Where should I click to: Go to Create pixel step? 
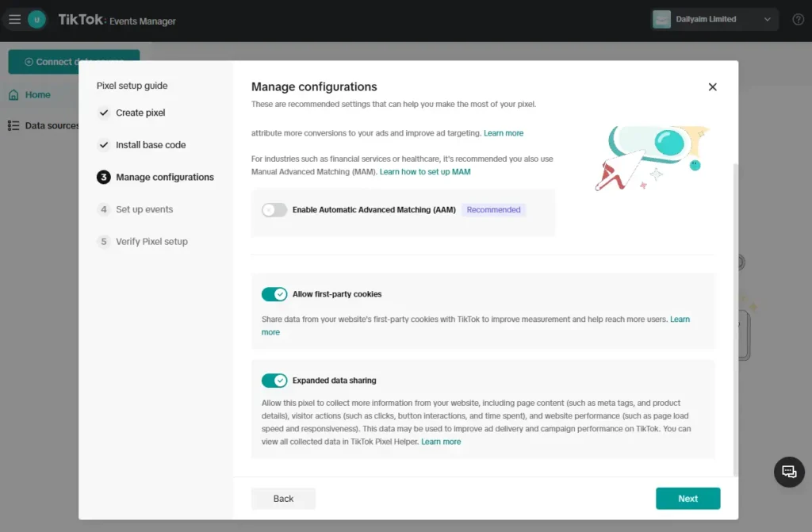point(131,113)
